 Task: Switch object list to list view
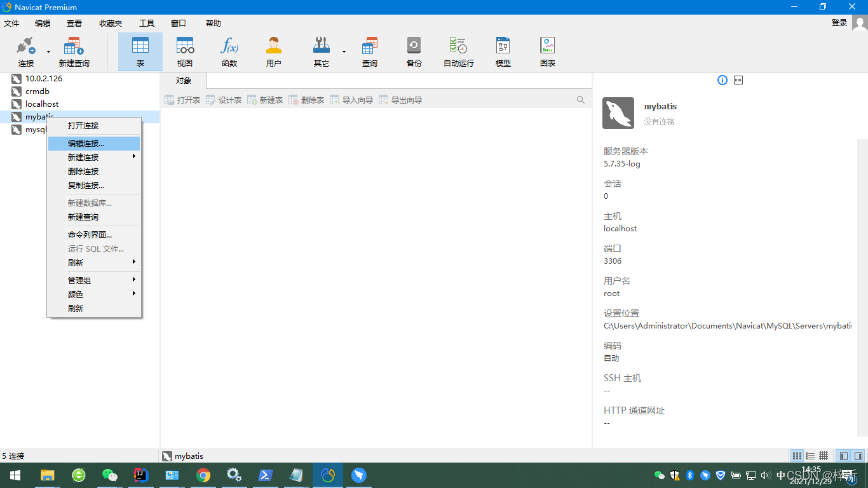(x=810, y=456)
